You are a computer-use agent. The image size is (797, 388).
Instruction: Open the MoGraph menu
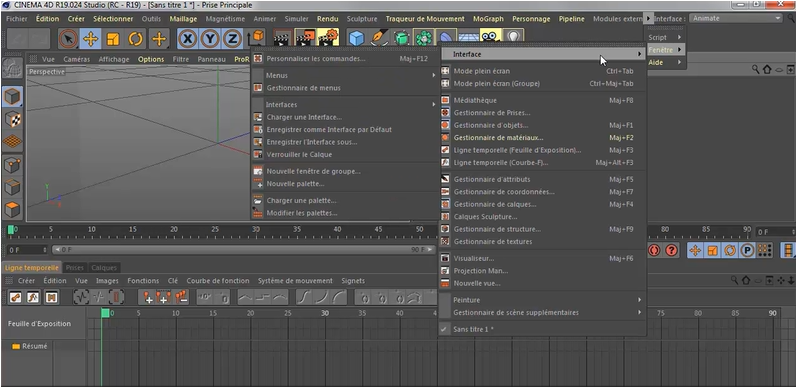point(488,19)
